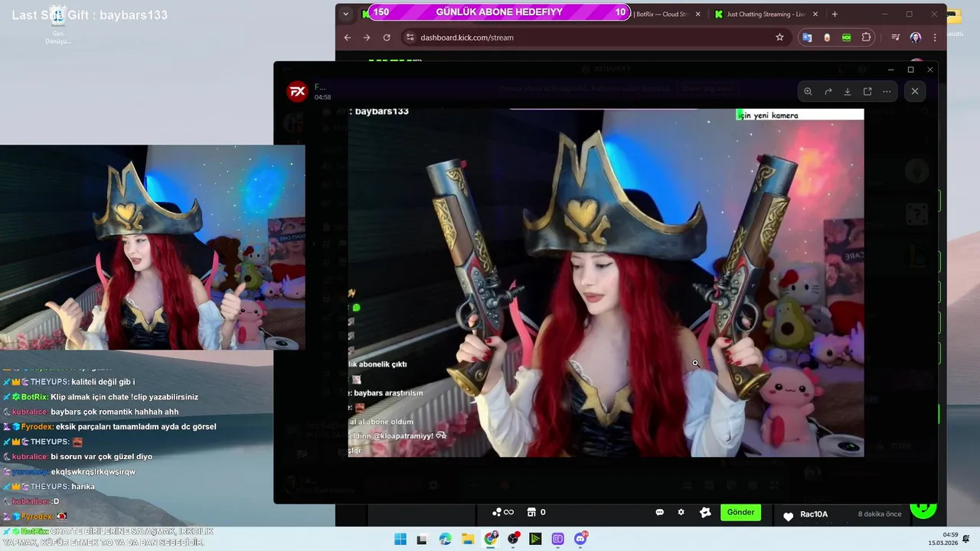This screenshot has width=980, height=551.
Task: Open the Chrome extensions puzzle menu
Action: [867, 37]
